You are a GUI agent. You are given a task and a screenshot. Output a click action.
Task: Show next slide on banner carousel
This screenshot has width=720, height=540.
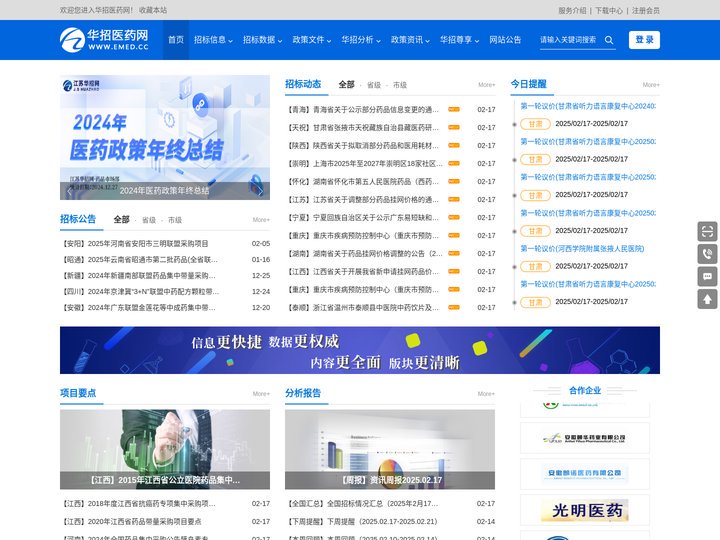click(261, 191)
